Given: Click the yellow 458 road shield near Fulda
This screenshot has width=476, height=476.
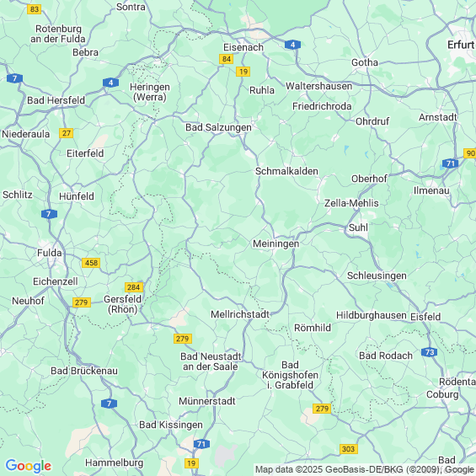Looking at the screenshot, I should 91,263.
